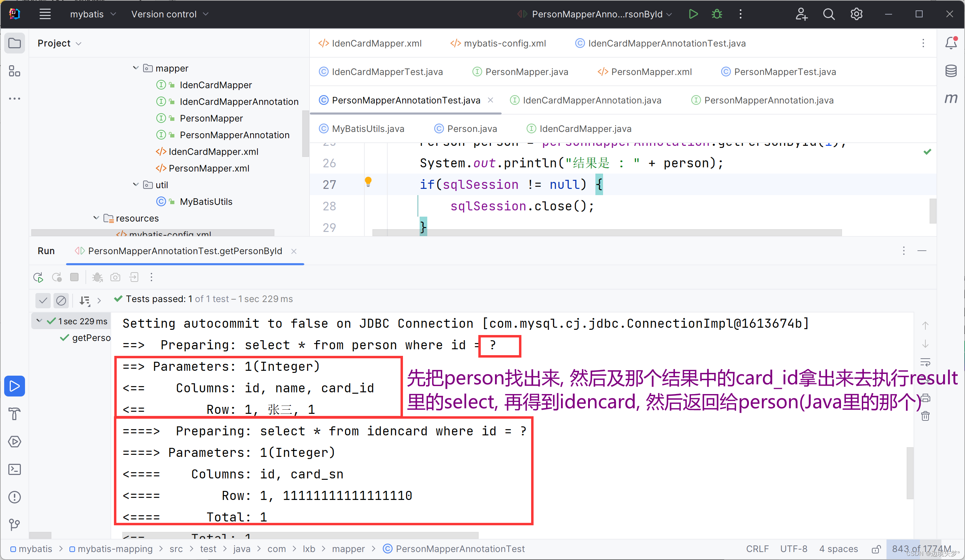This screenshot has height=560, width=965.
Task: Toggle read-only lock in status bar
Action: tap(876, 549)
